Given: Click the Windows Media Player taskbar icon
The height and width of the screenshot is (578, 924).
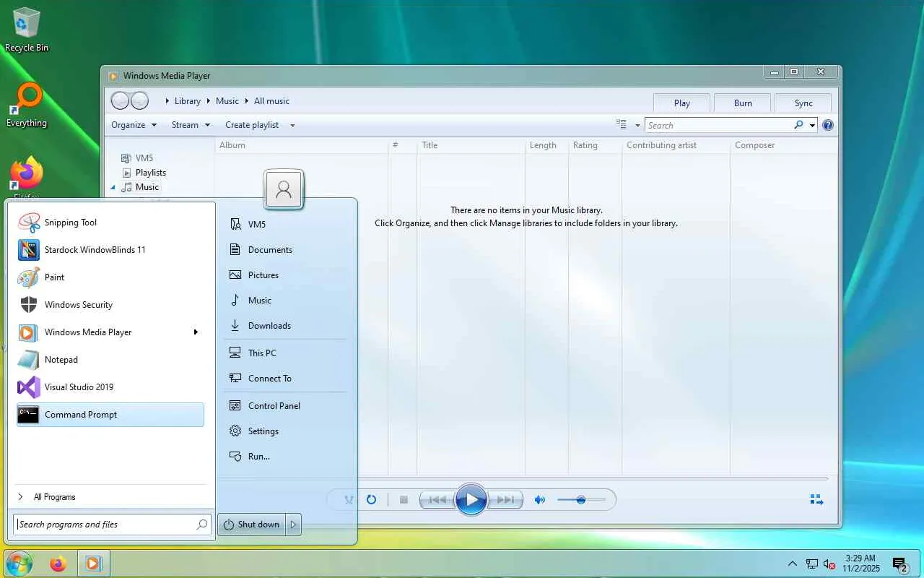Looking at the screenshot, I should pyautogui.click(x=93, y=564).
